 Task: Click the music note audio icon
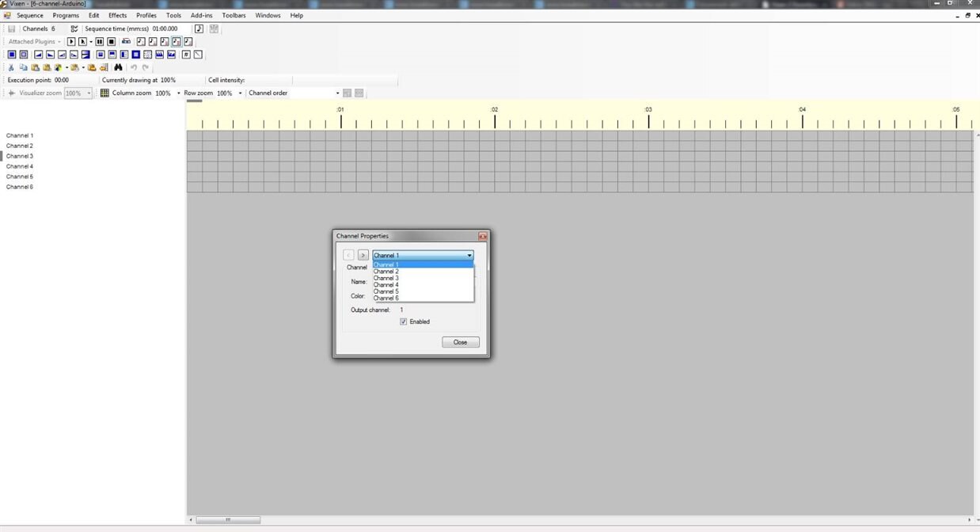tap(199, 28)
